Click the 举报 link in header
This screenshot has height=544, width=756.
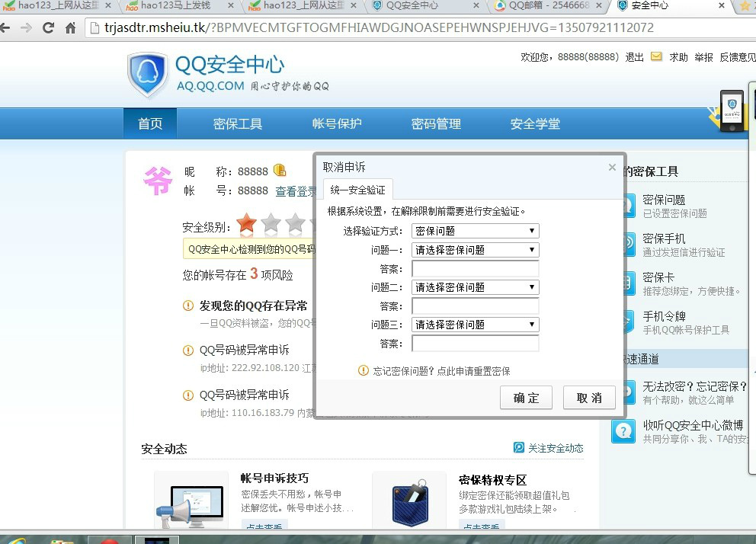pos(703,57)
